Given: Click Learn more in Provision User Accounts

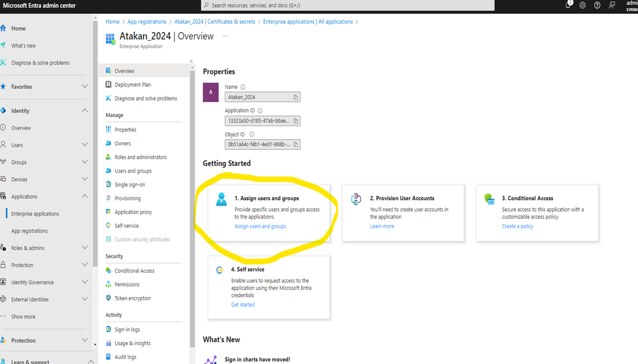Looking at the screenshot, I should point(382,226).
